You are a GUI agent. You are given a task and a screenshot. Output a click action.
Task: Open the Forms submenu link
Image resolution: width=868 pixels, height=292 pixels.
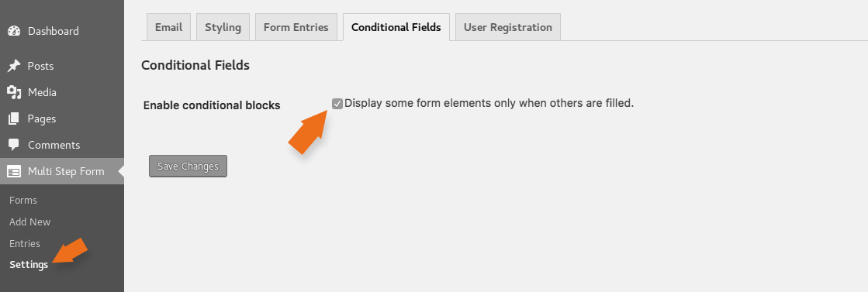click(23, 200)
